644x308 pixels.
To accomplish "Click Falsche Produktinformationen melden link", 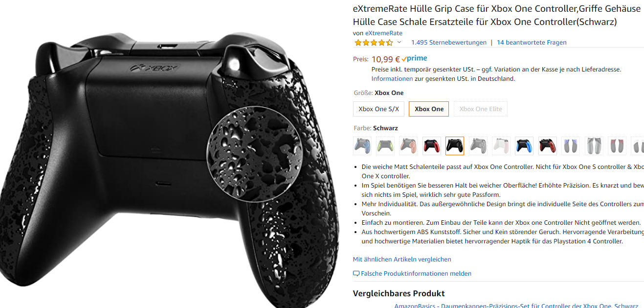I will [x=416, y=274].
